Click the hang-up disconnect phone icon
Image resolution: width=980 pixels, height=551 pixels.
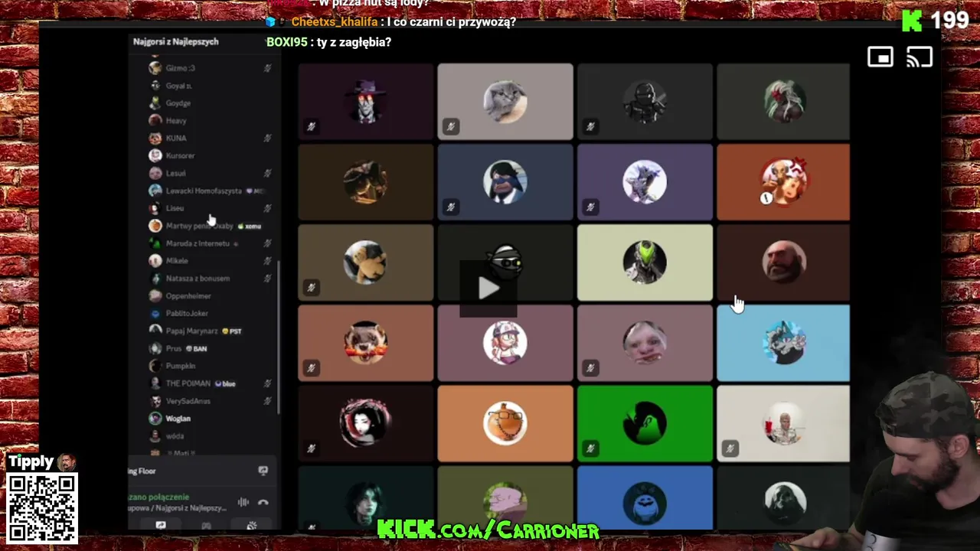tap(263, 503)
